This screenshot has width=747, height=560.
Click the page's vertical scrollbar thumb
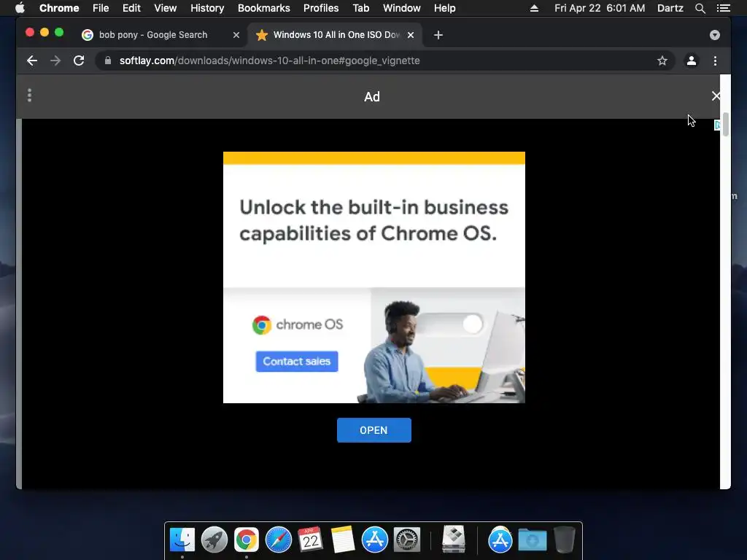pos(726,124)
